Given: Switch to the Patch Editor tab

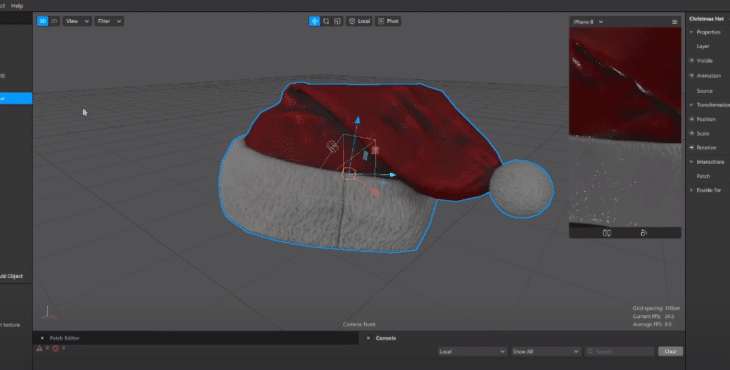Looking at the screenshot, I should coord(64,338).
